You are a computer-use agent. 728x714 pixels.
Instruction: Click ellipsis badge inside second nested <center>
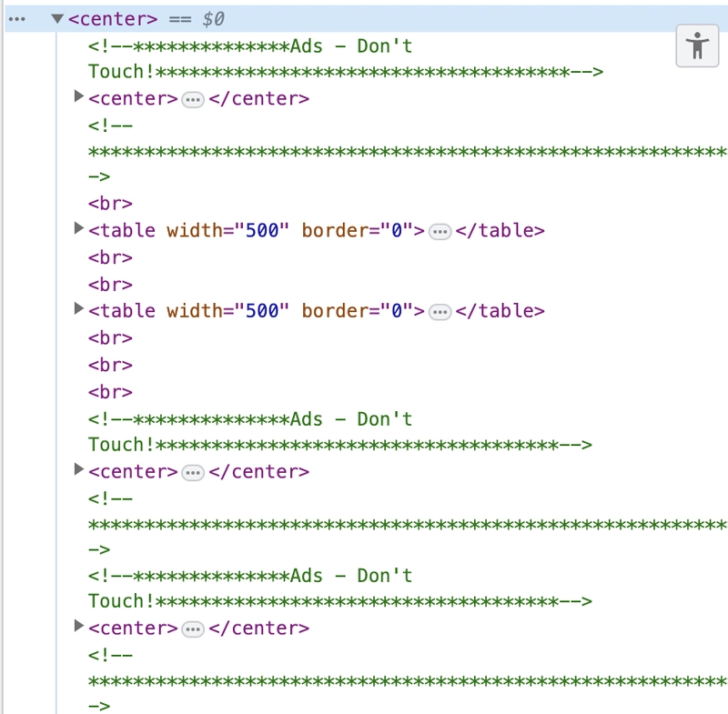click(x=193, y=472)
